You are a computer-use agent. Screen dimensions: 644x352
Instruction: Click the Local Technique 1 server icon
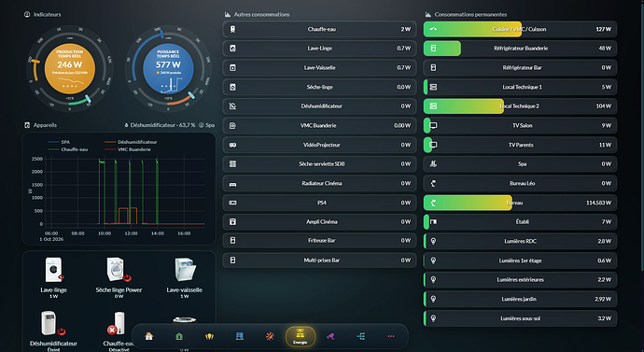pyautogui.click(x=433, y=87)
